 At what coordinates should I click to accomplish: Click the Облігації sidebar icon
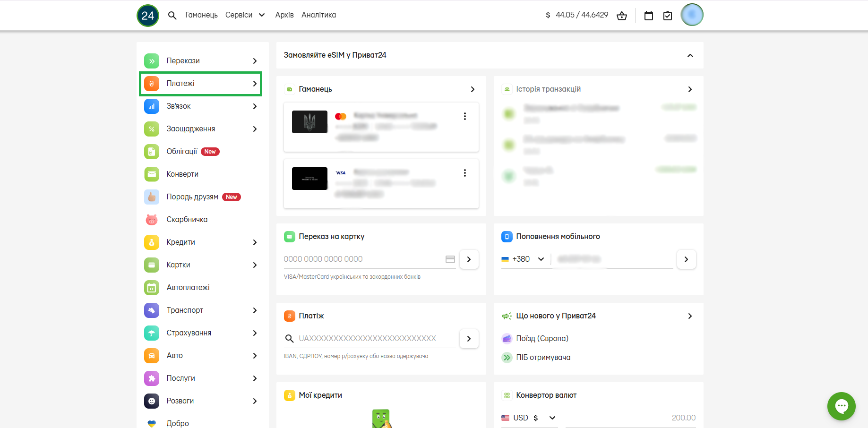point(152,152)
